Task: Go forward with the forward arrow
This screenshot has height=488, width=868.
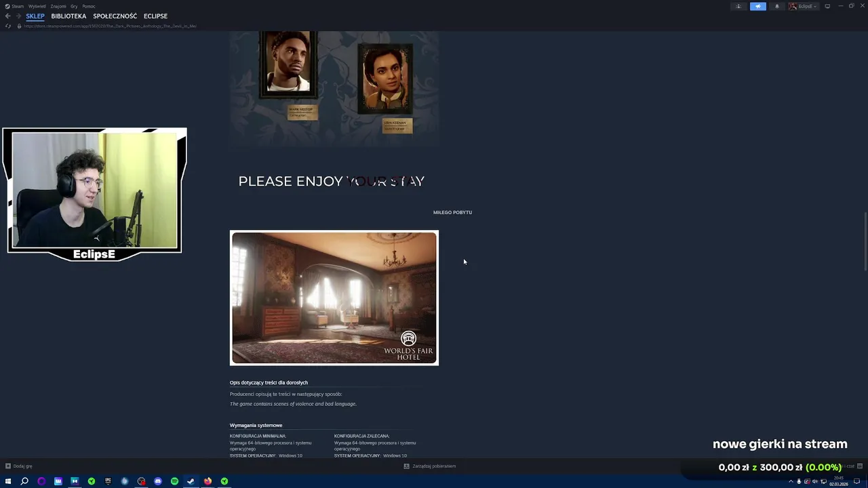Action: click(18, 16)
